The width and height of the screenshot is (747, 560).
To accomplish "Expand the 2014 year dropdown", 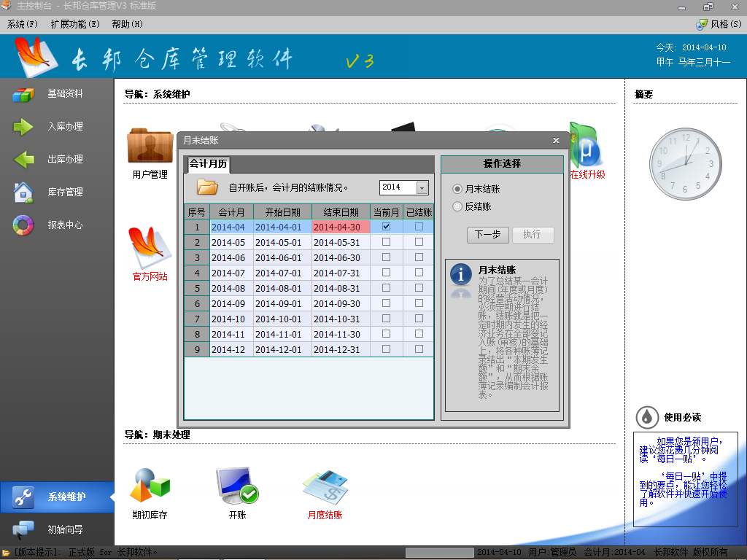I will coord(422,188).
